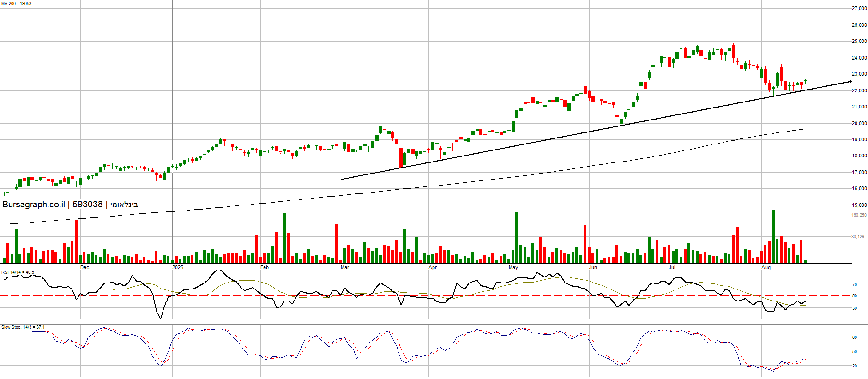This screenshot has height=379, width=868.
Task: Click the 27,000 price axis label
Action: (x=859, y=9)
